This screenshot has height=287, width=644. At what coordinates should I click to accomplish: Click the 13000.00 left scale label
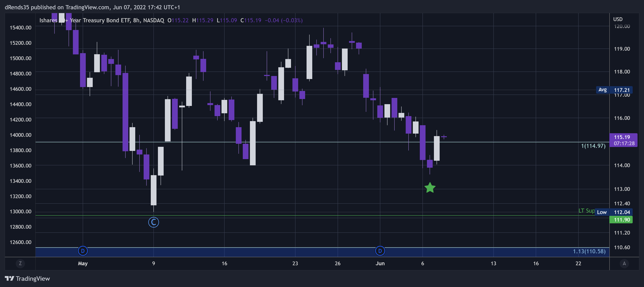(21, 211)
